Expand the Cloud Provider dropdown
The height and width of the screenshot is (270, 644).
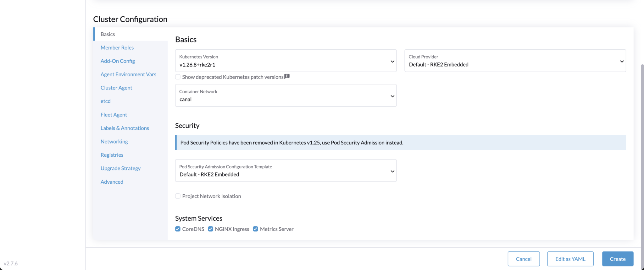click(x=515, y=61)
